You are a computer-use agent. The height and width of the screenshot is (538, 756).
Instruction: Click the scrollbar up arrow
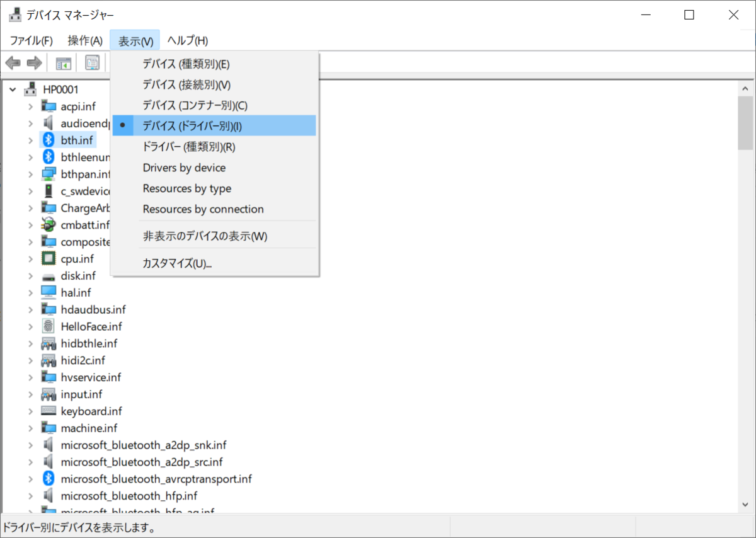tap(745, 88)
